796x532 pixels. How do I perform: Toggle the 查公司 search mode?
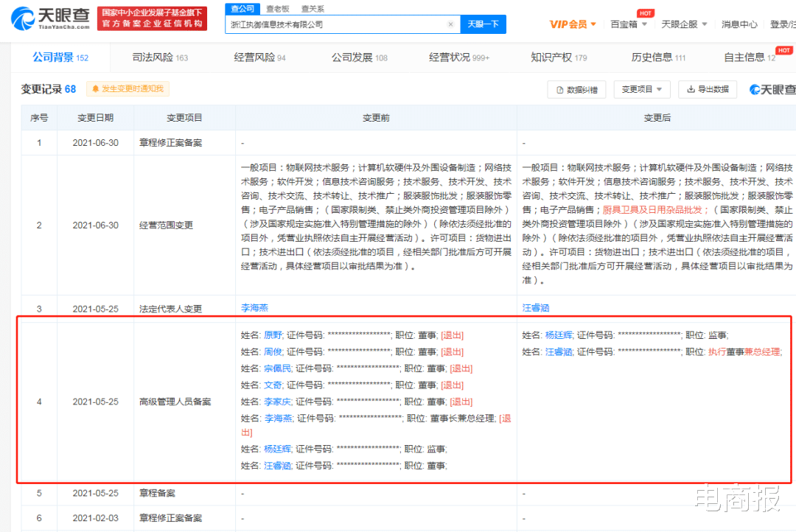pos(242,8)
